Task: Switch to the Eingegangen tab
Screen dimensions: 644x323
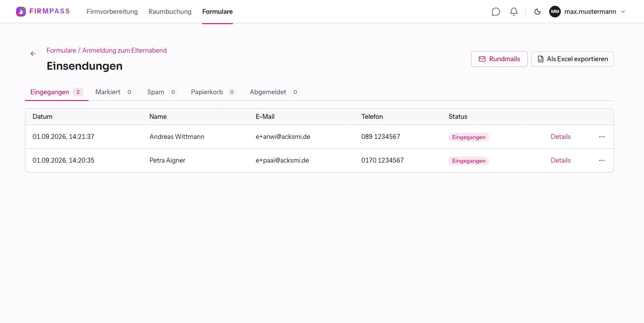Action: tap(57, 92)
